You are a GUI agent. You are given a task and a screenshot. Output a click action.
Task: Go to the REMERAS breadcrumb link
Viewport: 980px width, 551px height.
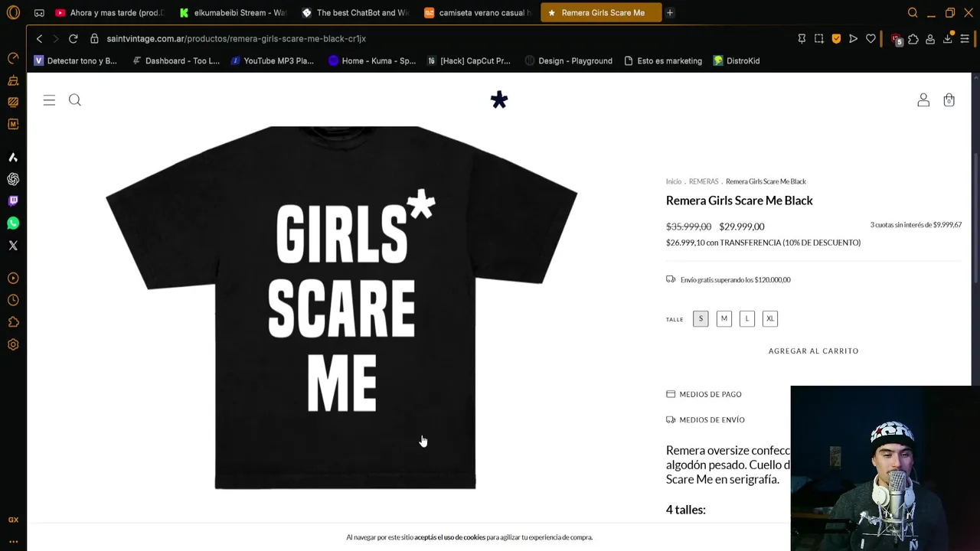[704, 181]
